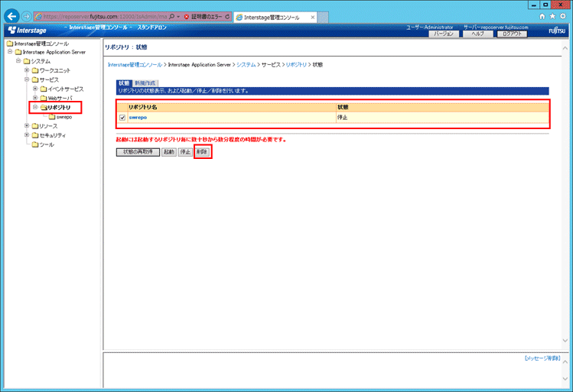The image size is (573, 392).
Task: Expand the ワークユニット tree node
Action: 27,70
